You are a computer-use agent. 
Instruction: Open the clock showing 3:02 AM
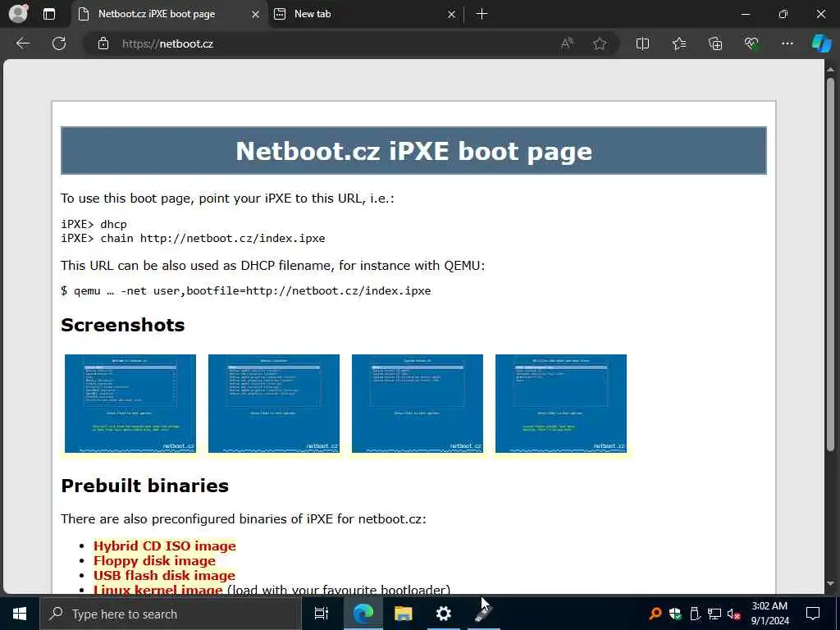coord(769,614)
